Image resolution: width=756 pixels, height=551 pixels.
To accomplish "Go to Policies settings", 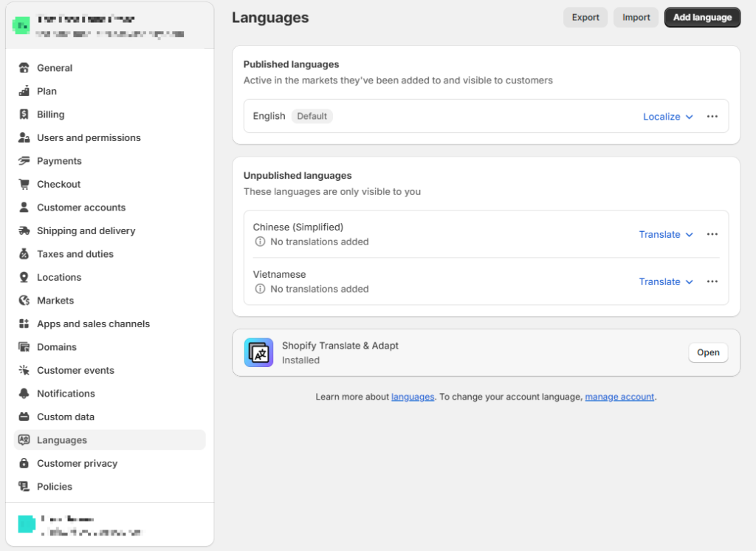I will (x=110, y=486).
